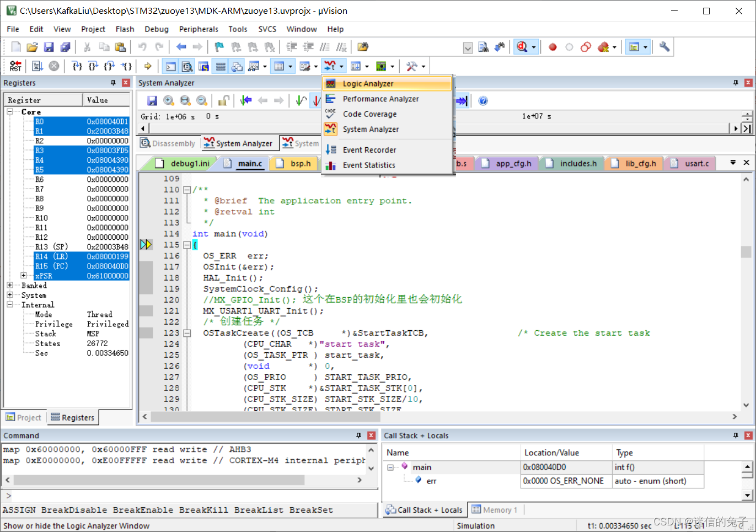Open System Analyzer help question icon
The height and width of the screenshot is (532, 756).
[483, 101]
